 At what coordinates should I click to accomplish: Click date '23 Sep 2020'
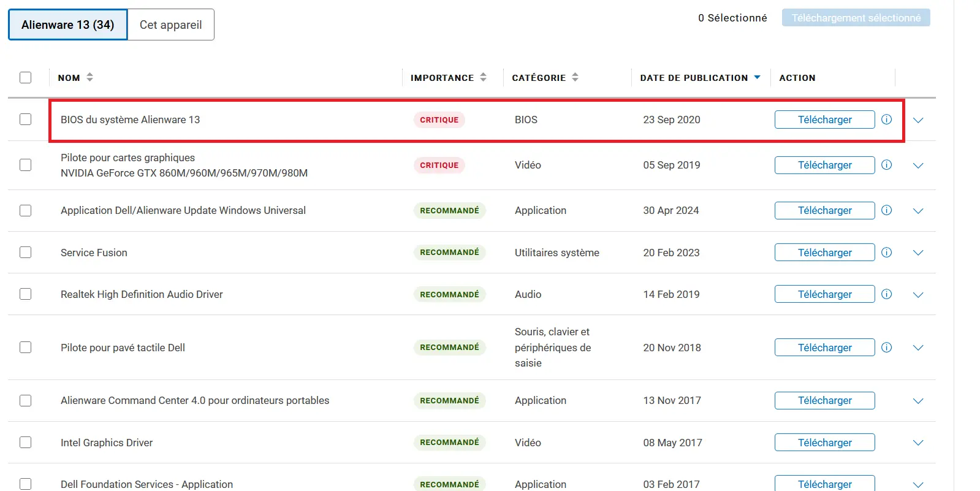(672, 120)
